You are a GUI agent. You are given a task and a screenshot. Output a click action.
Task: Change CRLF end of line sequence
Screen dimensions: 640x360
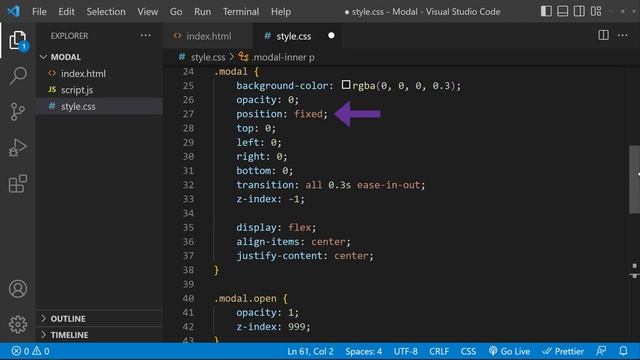(x=439, y=351)
